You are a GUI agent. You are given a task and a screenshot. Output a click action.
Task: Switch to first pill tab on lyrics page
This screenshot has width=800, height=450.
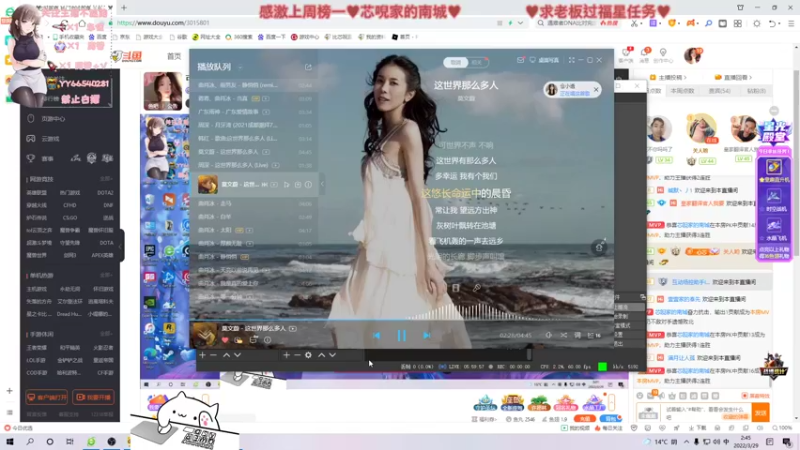[455, 62]
